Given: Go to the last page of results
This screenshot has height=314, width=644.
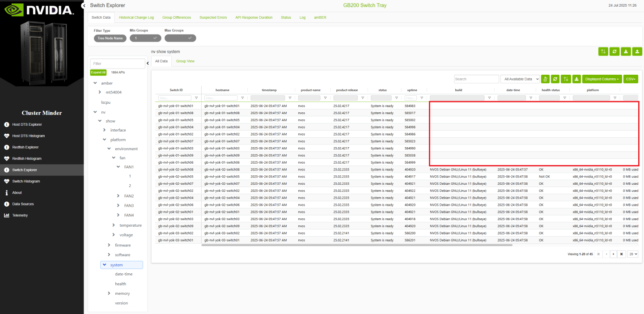Looking at the screenshot, I should tap(621, 254).
